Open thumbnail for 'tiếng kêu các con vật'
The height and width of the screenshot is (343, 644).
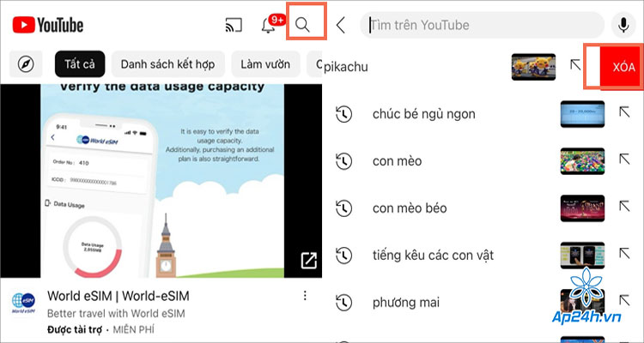point(582,256)
